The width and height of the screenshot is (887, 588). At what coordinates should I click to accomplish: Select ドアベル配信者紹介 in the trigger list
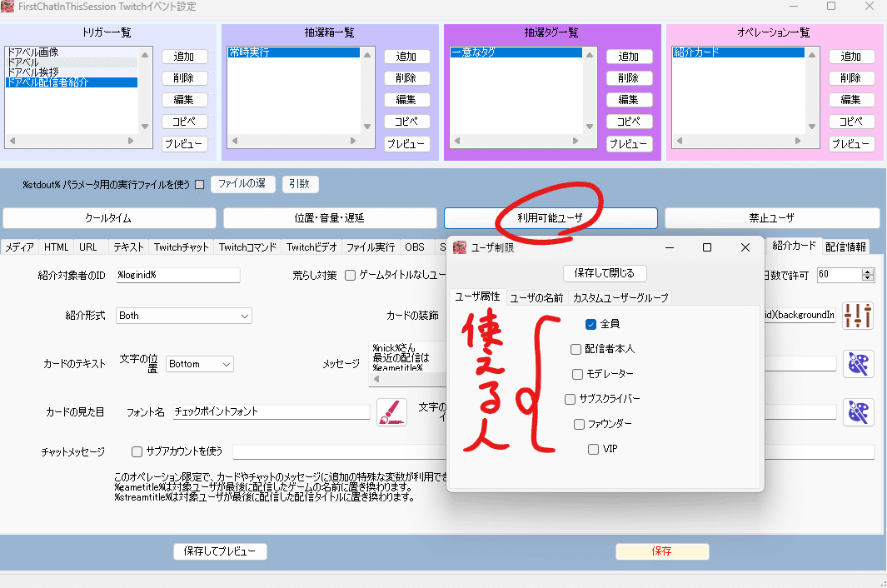tap(72, 82)
